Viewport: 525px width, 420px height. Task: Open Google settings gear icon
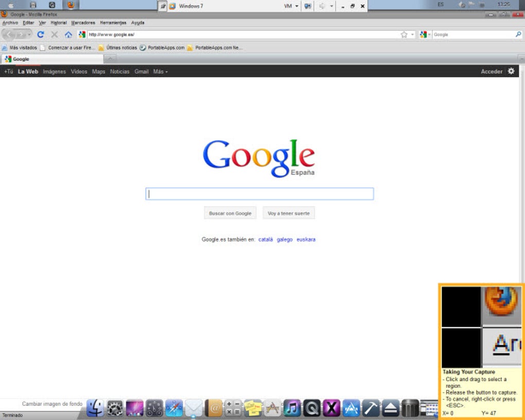(x=511, y=71)
